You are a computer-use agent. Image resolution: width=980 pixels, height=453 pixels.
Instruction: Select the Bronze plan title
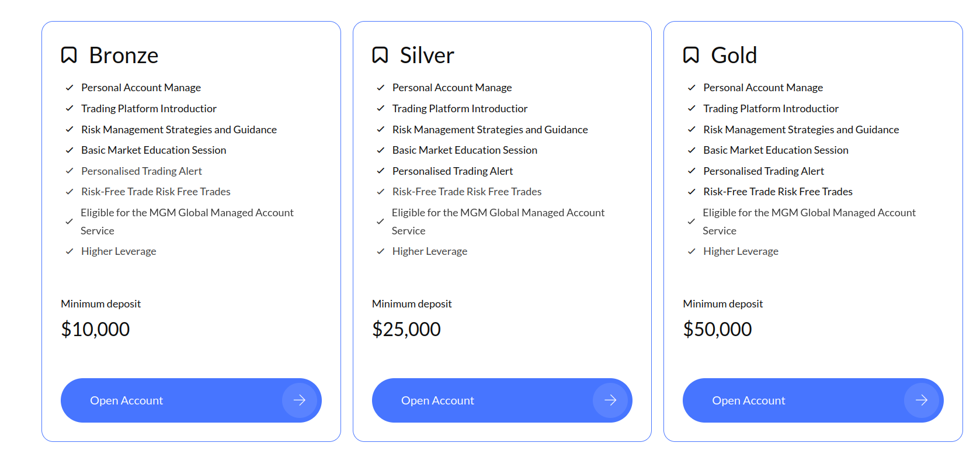pos(124,56)
